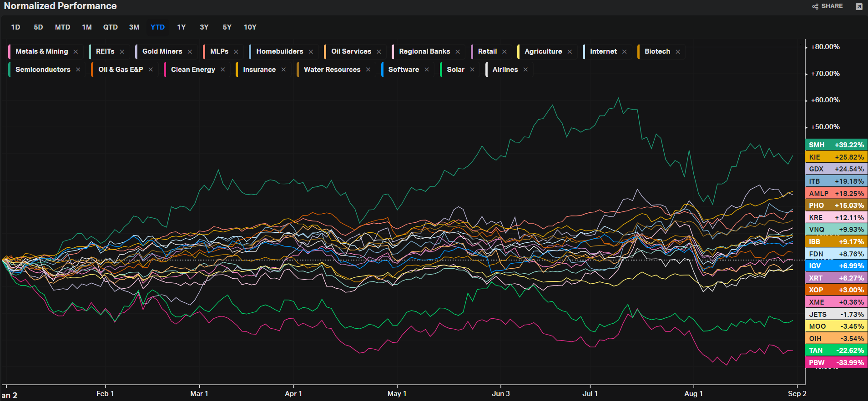Switch to the 1Y timeframe
Viewport: 868px width, 401px height.
pyautogui.click(x=181, y=27)
